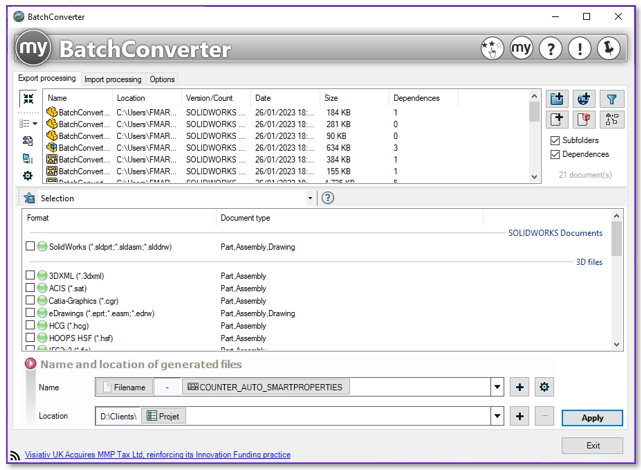Click the remove document icon with red mark
Viewport: 641px width, 470px height.
[x=584, y=119]
